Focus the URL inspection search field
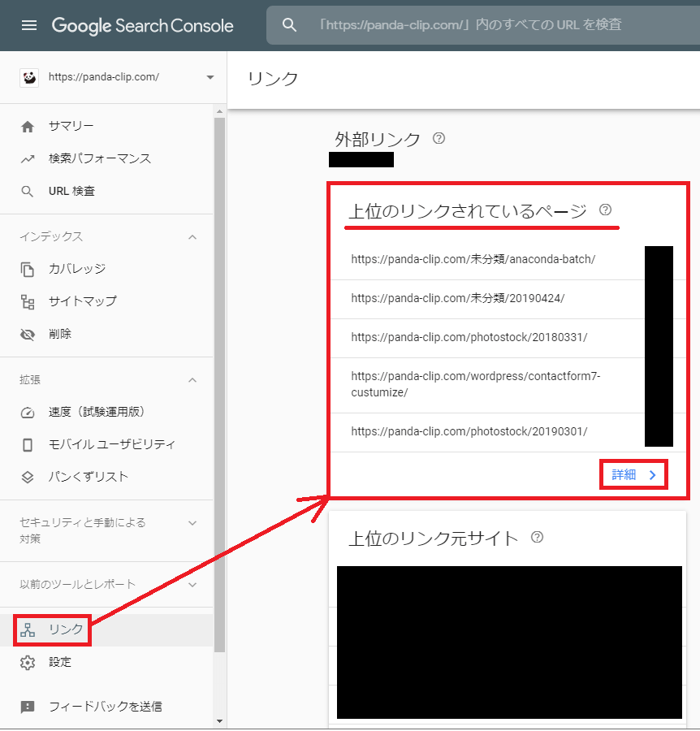Viewport: 700px width, 731px height. [x=483, y=25]
